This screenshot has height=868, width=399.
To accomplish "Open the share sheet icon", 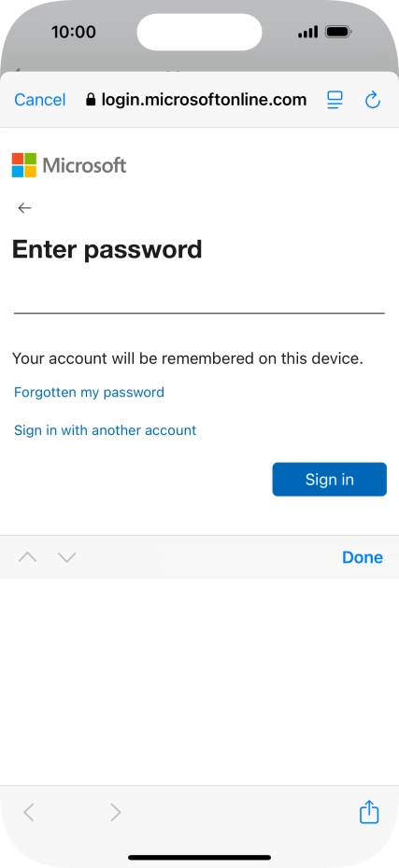I will pyautogui.click(x=369, y=812).
